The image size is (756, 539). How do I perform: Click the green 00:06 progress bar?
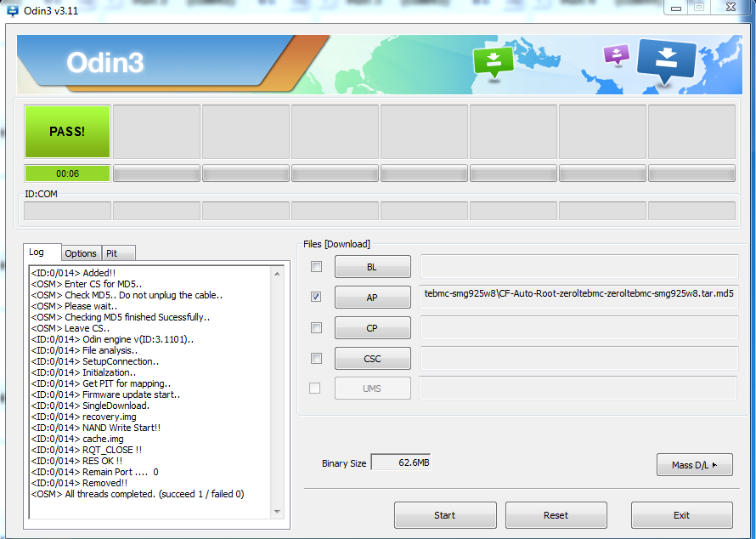pyautogui.click(x=67, y=173)
